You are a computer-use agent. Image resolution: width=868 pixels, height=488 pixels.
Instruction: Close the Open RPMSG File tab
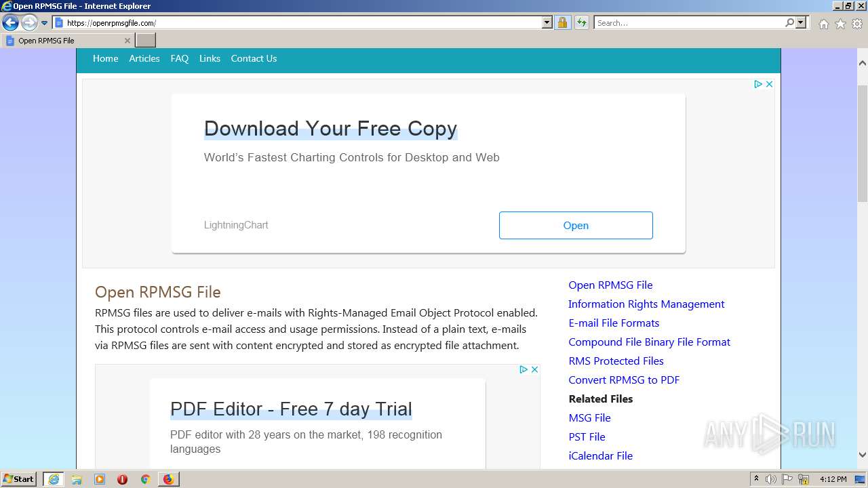[x=127, y=41]
